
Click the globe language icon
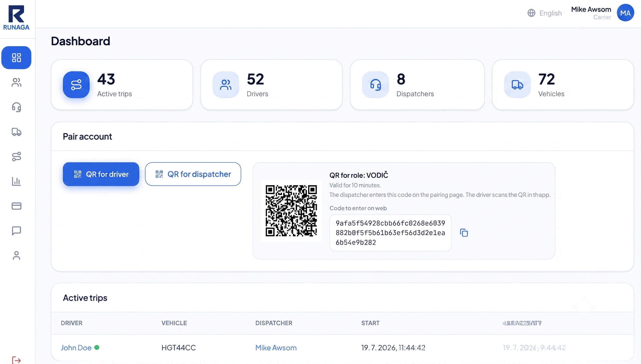pyautogui.click(x=531, y=13)
